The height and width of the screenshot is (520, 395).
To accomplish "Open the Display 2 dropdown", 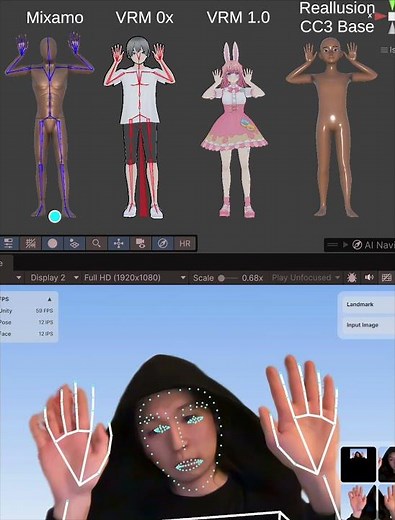I will point(54,278).
